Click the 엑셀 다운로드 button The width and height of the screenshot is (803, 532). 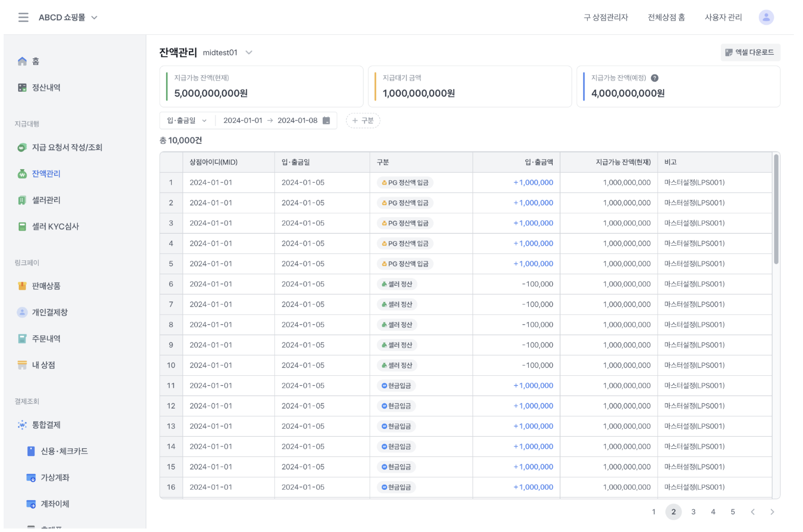pyautogui.click(x=749, y=53)
